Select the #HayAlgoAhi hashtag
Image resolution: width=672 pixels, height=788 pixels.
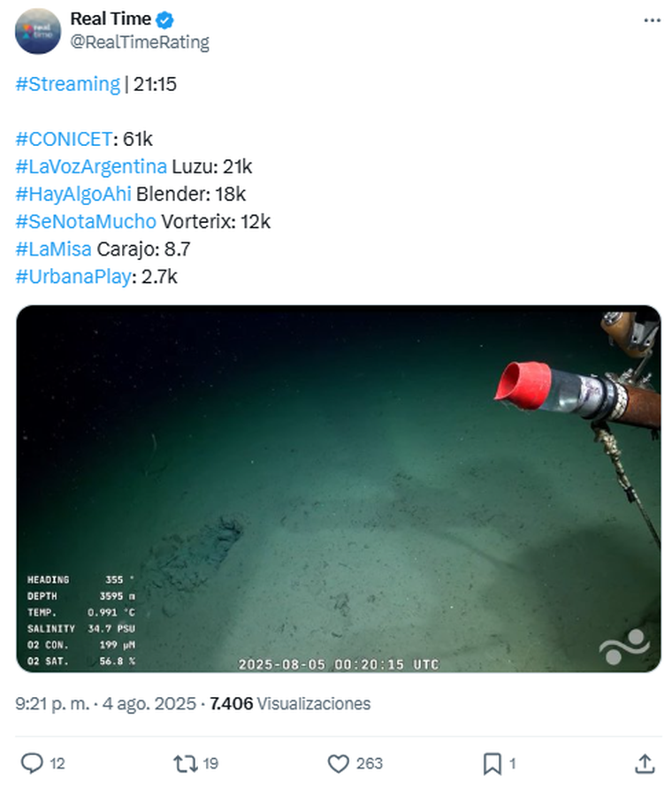[73, 194]
